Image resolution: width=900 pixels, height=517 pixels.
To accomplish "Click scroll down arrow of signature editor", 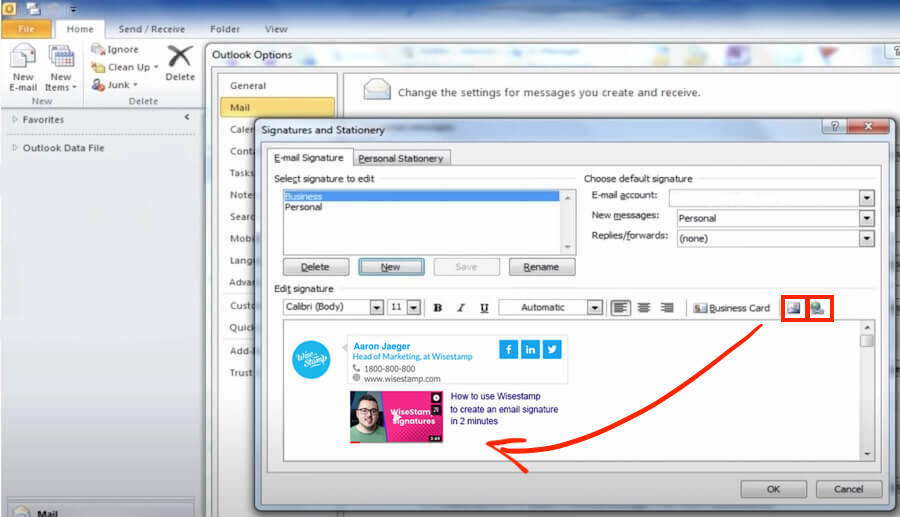I will point(867,454).
